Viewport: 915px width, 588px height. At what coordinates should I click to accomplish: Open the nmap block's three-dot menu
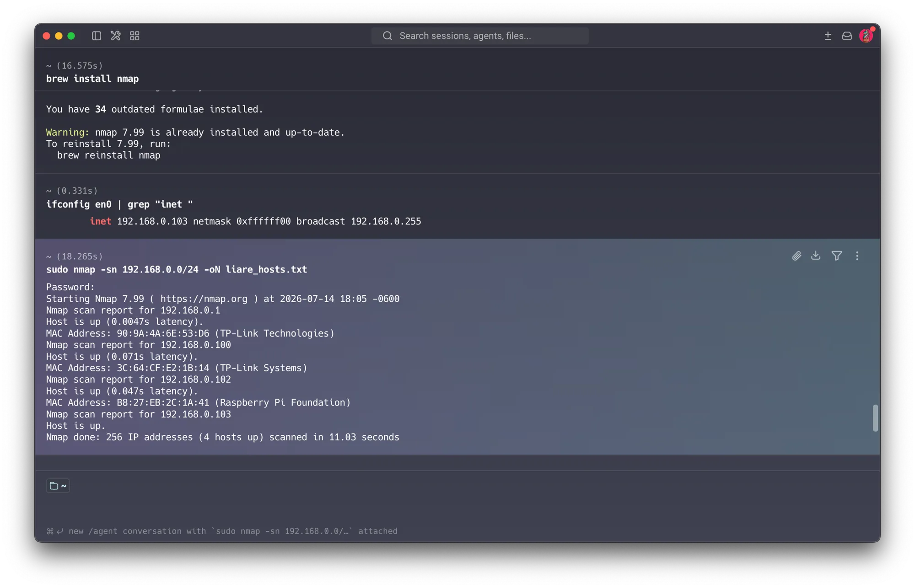pos(857,256)
